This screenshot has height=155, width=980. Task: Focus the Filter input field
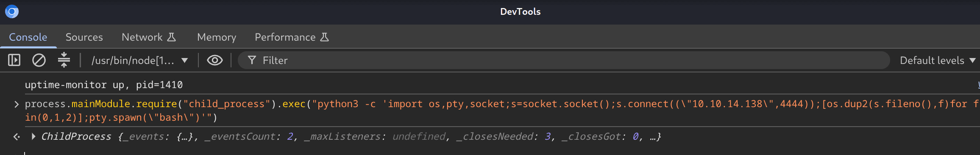click(x=564, y=60)
